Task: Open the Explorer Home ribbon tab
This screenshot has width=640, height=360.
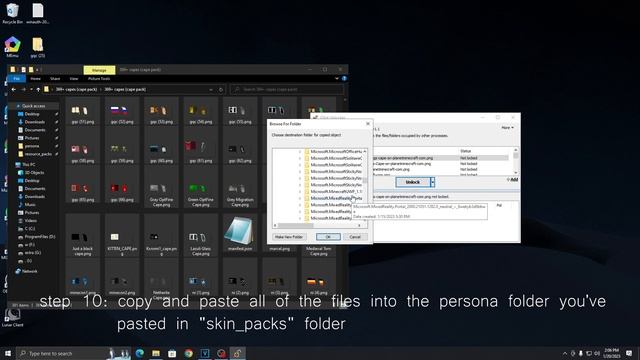Action: [x=36, y=78]
